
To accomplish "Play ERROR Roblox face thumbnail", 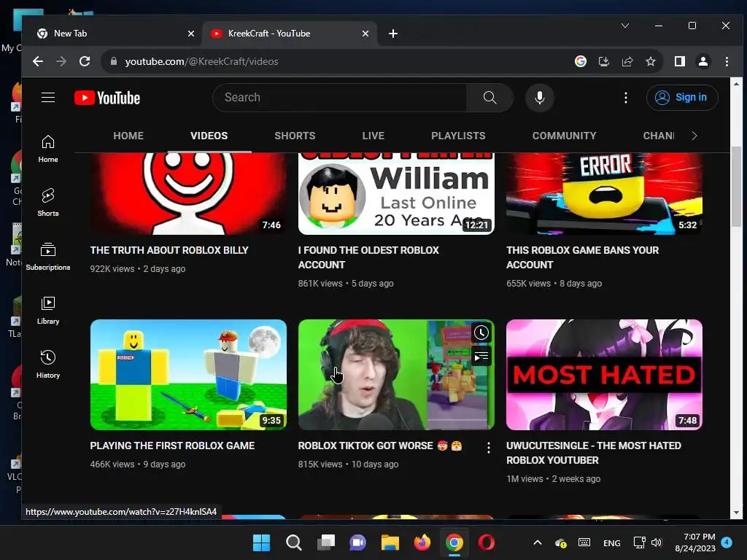I will [604, 193].
